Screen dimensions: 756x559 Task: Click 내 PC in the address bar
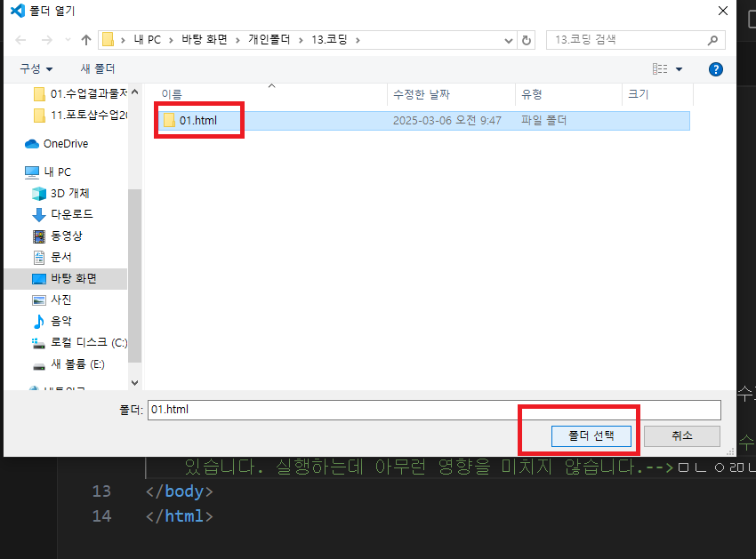coord(148,39)
